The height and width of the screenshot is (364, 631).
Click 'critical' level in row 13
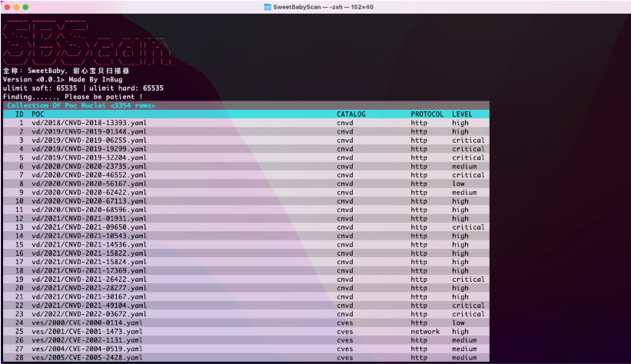[x=468, y=227]
